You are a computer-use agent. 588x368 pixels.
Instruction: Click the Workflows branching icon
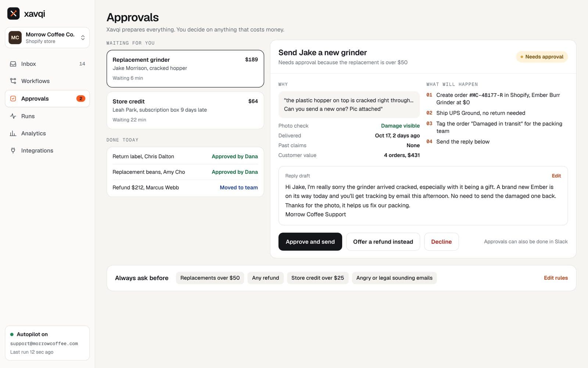[x=13, y=81]
